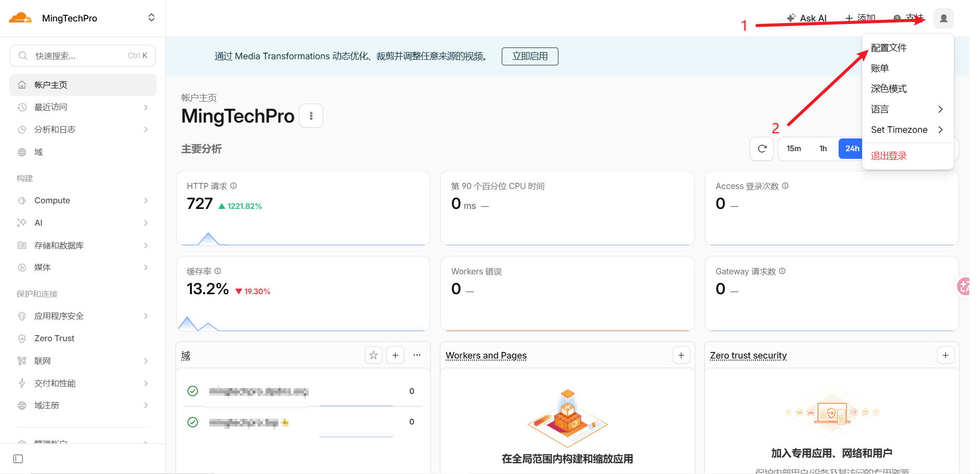Click the pie chart icon for 分析和日志

[22, 130]
